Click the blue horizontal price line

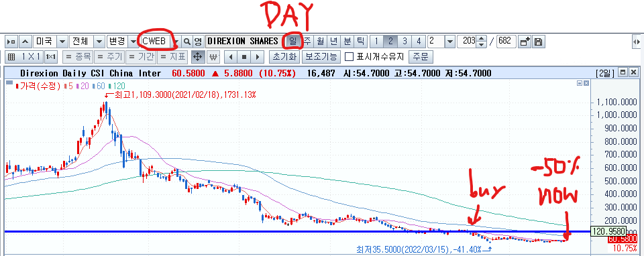tap(297, 231)
